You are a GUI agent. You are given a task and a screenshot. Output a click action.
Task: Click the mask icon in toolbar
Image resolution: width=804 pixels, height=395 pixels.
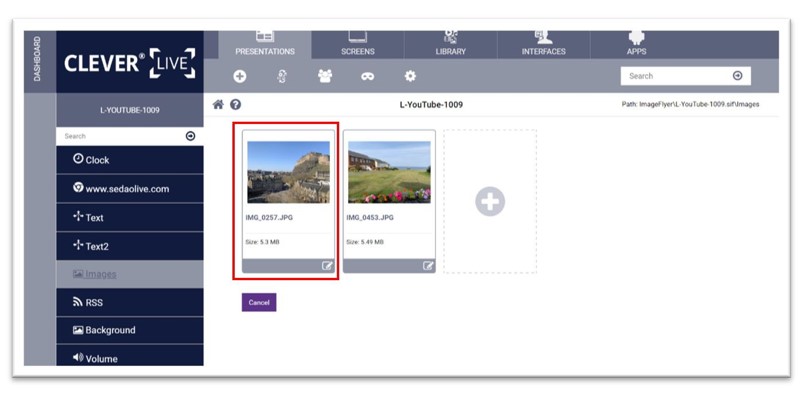click(x=367, y=76)
